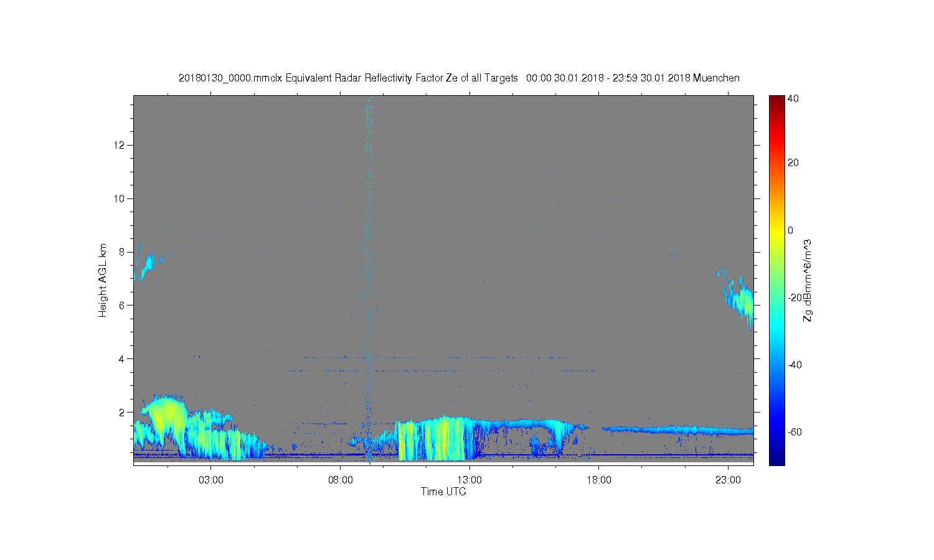The height and width of the screenshot is (560, 934).
Task: Click the '13:00' time tick label
Action: point(469,480)
